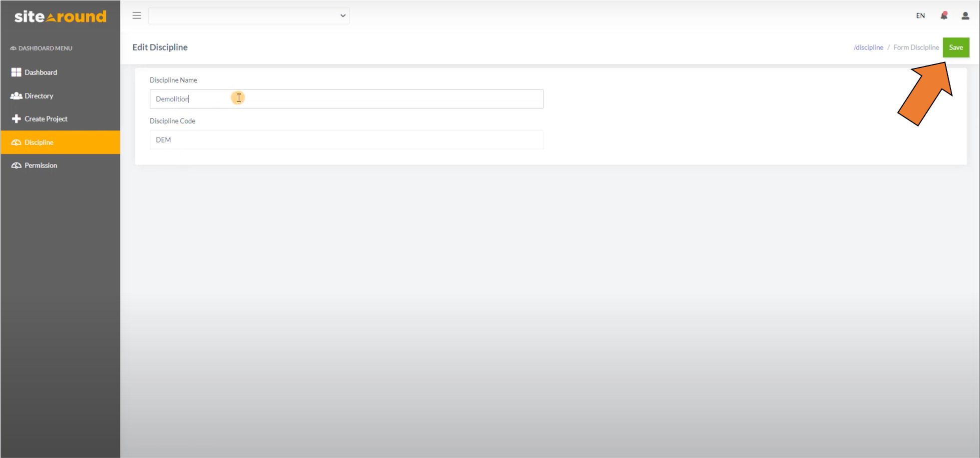Follow the /discipline breadcrumb link
Image resolution: width=980 pixels, height=458 pixels.
click(868, 47)
